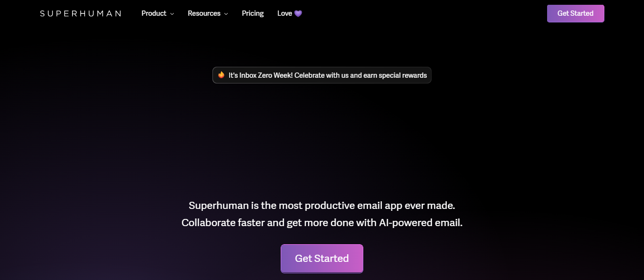This screenshot has width=644, height=280.
Task: Click the Resources dropdown chevron icon
Action: pos(226,14)
